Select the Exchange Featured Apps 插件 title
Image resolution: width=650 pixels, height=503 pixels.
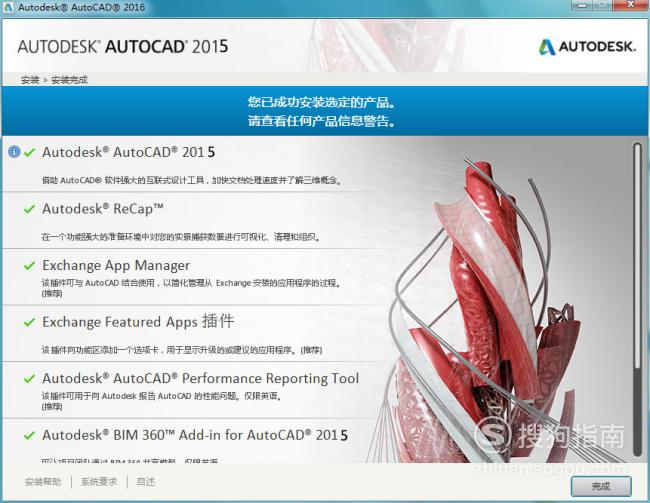click(x=138, y=322)
